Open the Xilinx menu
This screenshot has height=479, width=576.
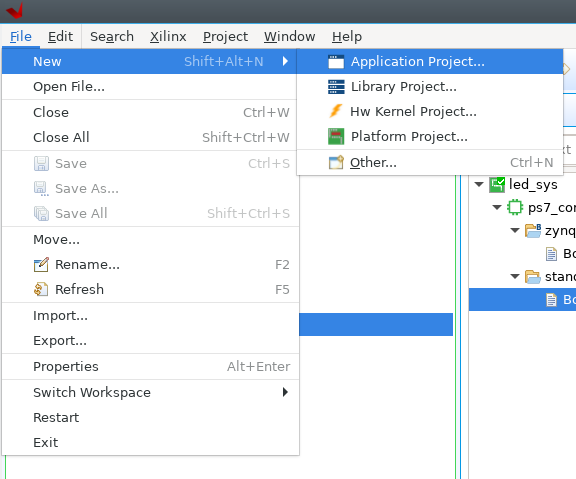[x=168, y=36]
